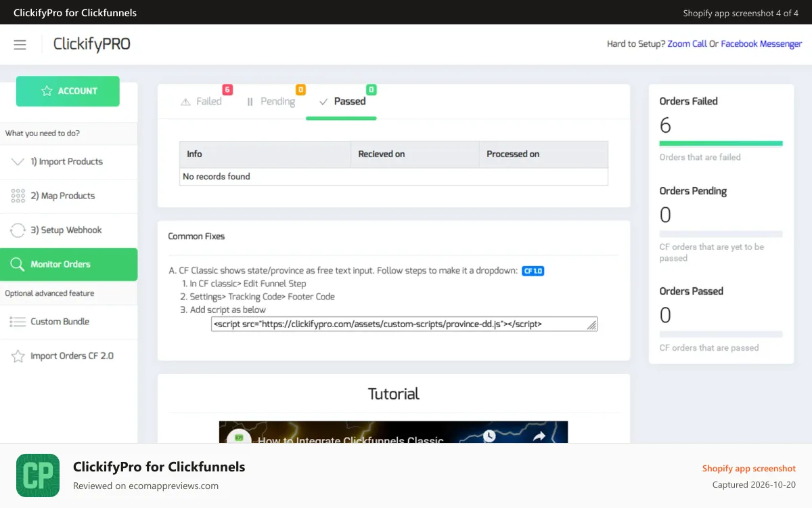This screenshot has width=812, height=508.
Task: Click the Custom Bundle list icon
Action: pyautogui.click(x=18, y=322)
